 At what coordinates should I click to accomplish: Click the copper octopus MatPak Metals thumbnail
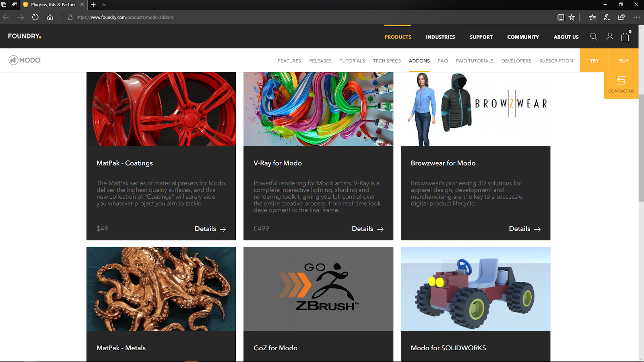(161, 289)
